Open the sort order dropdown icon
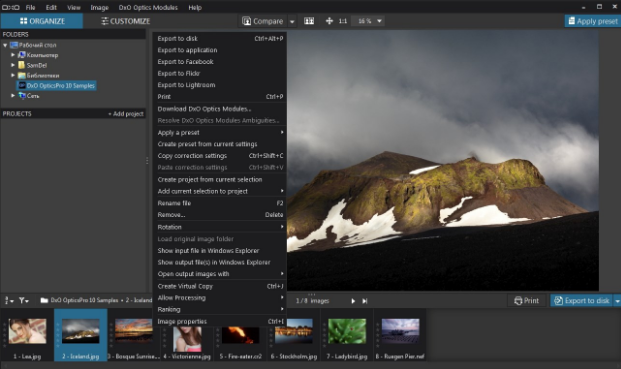The width and height of the screenshot is (621, 369). (x=9, y=301)
